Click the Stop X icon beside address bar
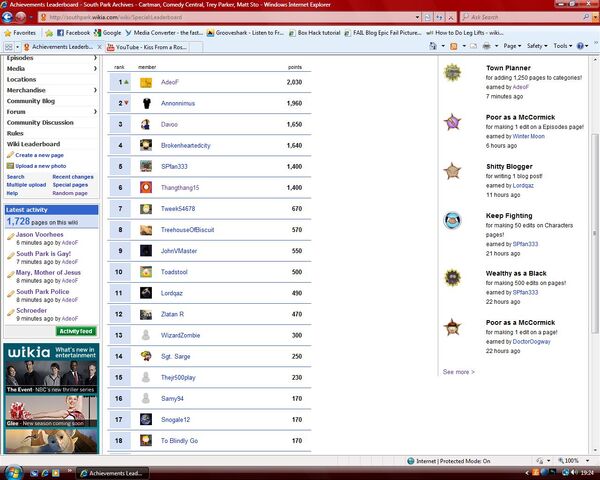 coord(451,17)
